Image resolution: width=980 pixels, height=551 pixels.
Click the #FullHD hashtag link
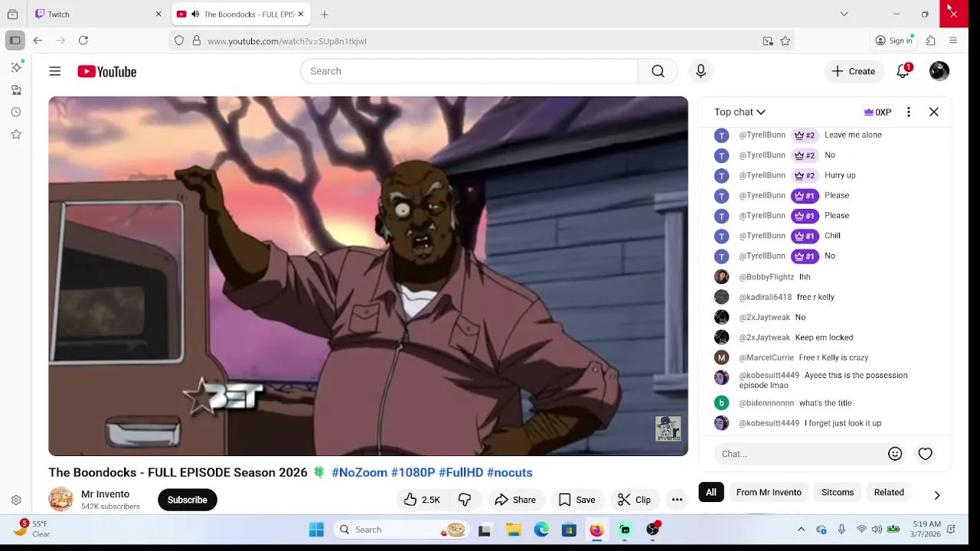[461, 472]
